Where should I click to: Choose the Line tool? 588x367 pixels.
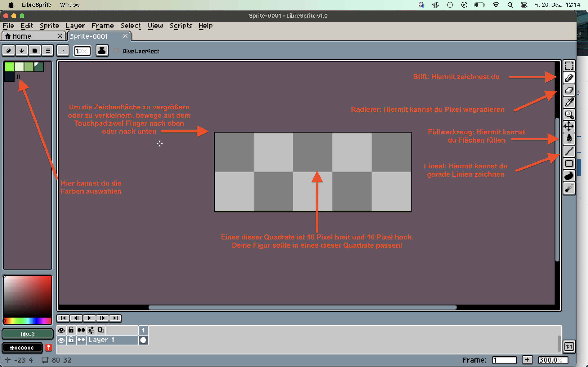569,151
